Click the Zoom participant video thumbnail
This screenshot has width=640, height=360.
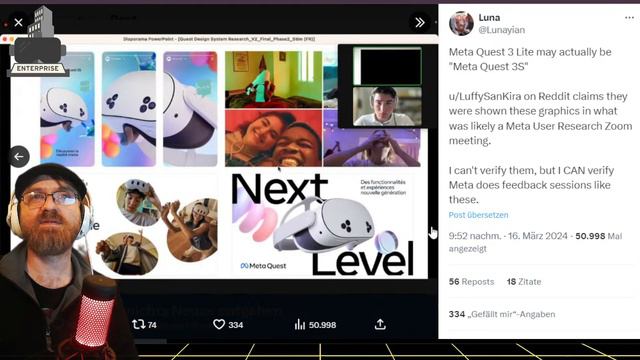pyautogui.click(x=387, y=106)
